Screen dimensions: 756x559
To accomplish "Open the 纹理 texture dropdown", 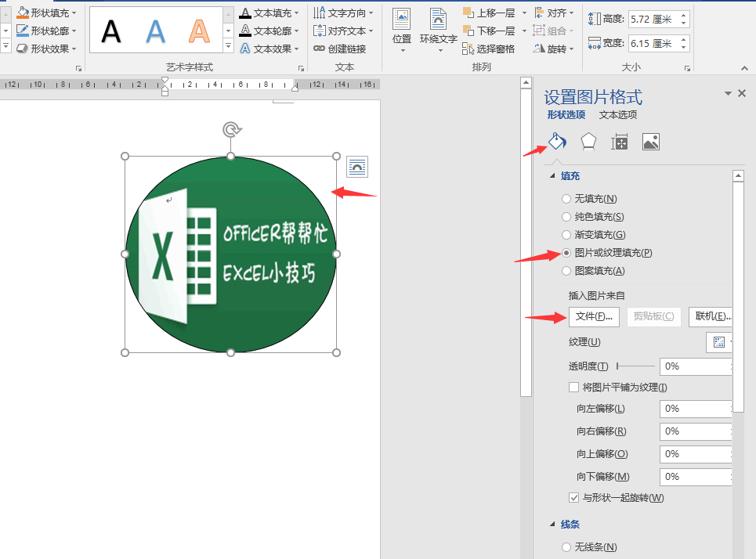I will pyautogui.click(x=719, y=342).
